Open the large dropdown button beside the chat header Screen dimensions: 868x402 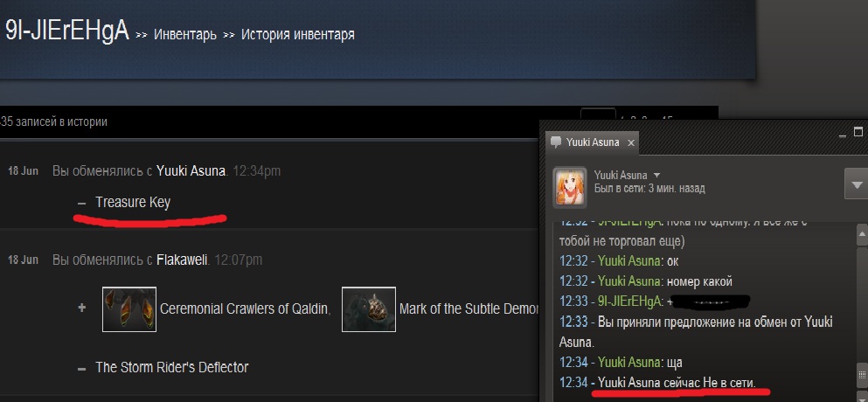857,184
